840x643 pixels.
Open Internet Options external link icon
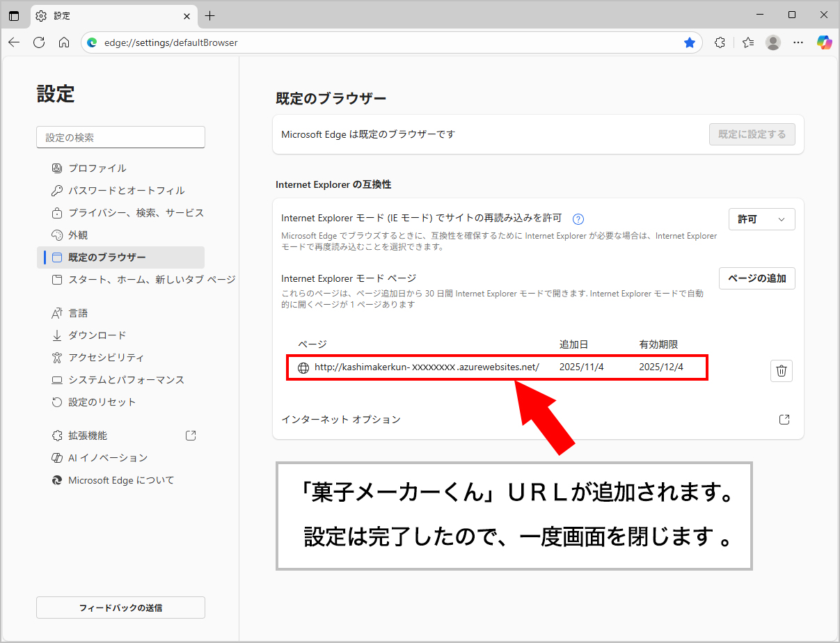coord(784,420)
